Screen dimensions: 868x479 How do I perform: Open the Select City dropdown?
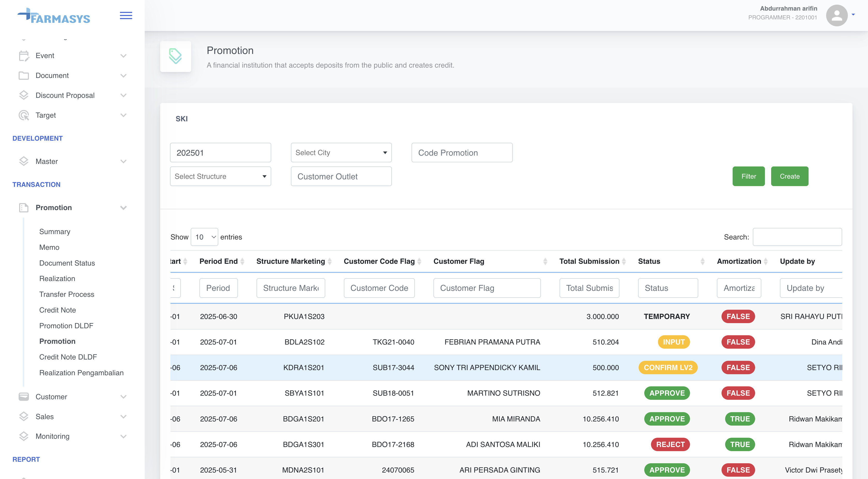pos(341,153)
